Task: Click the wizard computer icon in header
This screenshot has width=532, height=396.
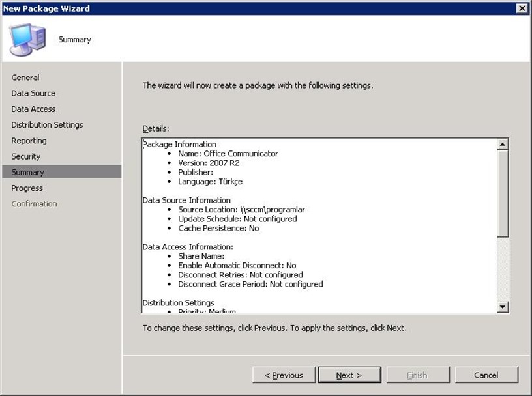Action: point(27,39)
